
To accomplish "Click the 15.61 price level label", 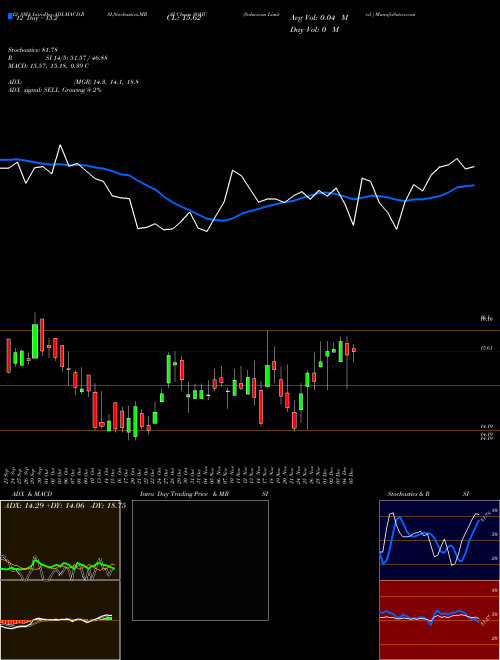I will [x=487, y=348].
